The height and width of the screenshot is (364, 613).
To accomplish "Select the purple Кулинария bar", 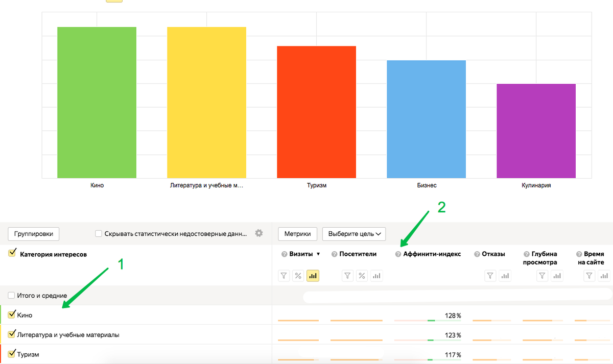I will pos(536,131).
